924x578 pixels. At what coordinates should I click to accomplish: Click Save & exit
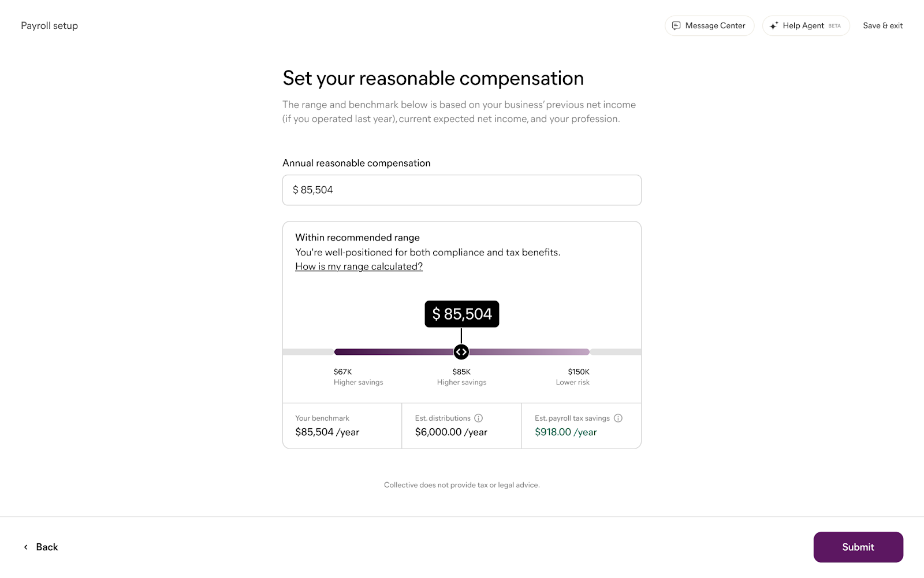(882, 26)
